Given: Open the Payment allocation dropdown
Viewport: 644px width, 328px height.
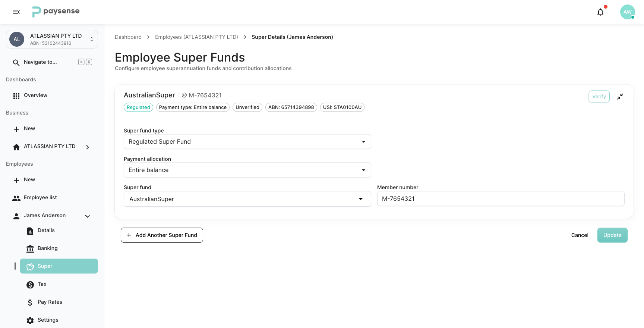Looking at the screenshot, I should coord(247,170).
